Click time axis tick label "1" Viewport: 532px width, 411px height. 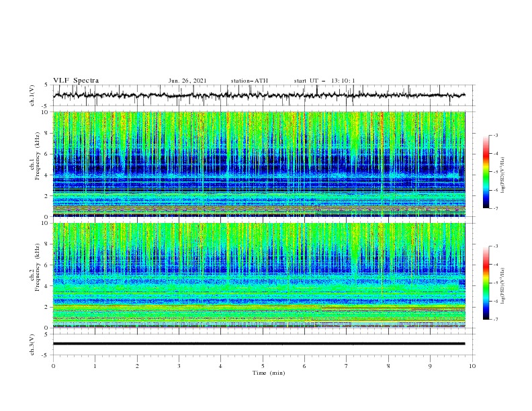tap(95, 366)
